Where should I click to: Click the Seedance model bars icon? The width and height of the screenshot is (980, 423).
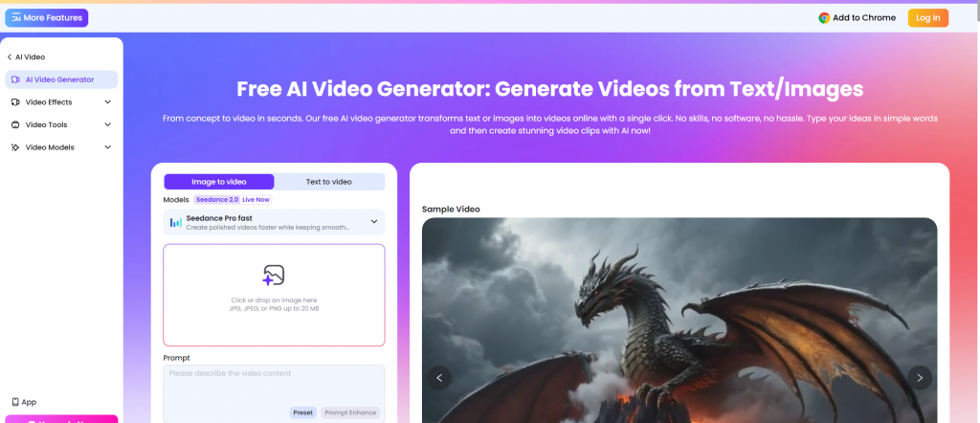coord(176,222)
